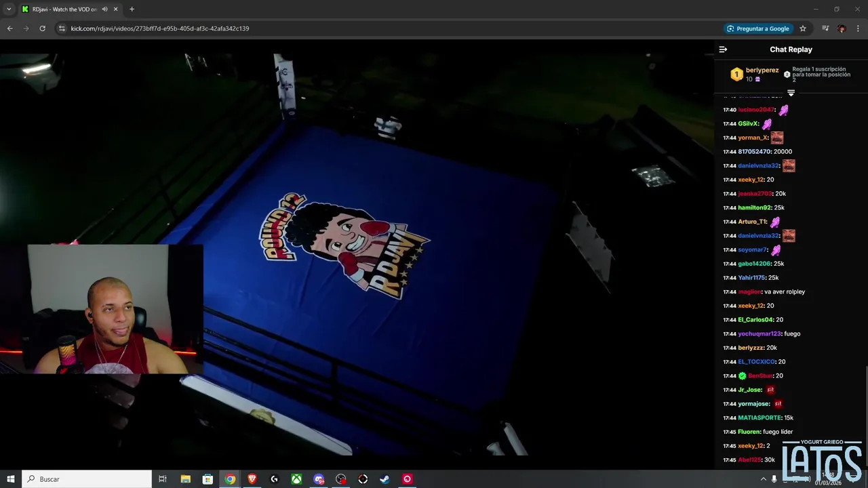This screenshot has height=488, width=868.
Task: Click soyomar7's purple emote
Action: 776,250
